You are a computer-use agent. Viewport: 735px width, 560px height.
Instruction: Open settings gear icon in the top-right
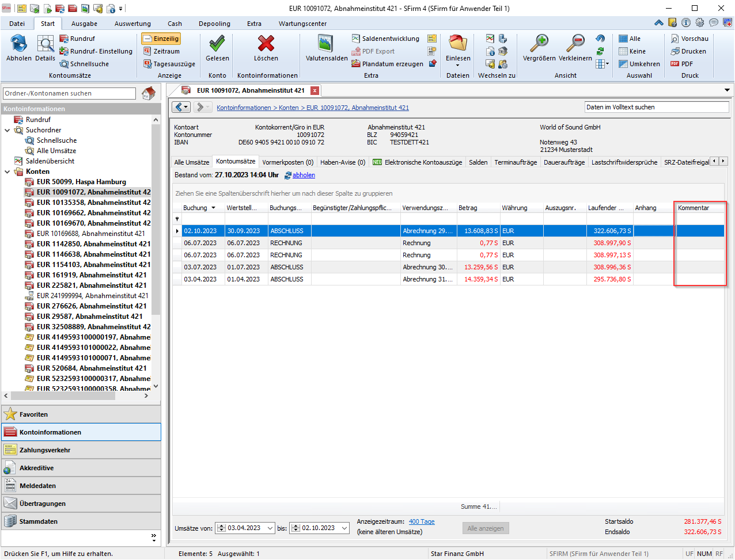coord(700,23)
